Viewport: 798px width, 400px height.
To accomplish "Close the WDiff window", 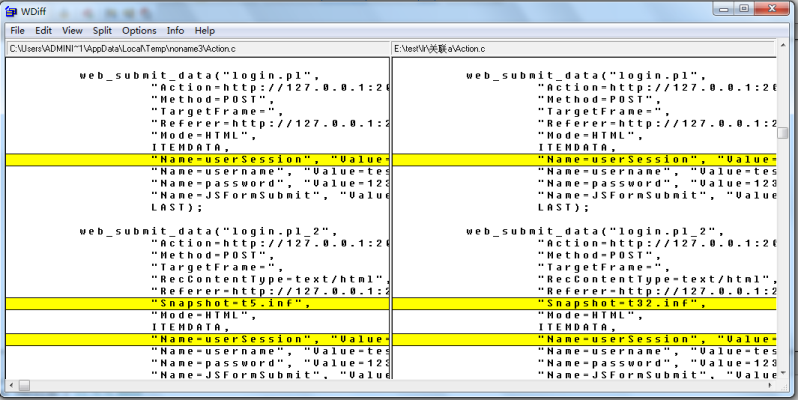I will coord(774,8).
